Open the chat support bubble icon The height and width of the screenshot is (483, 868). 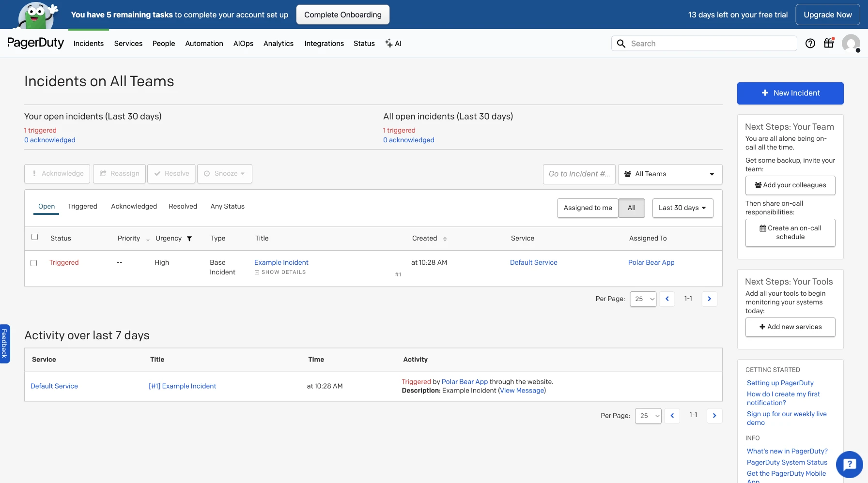click(x=849, y=465)
